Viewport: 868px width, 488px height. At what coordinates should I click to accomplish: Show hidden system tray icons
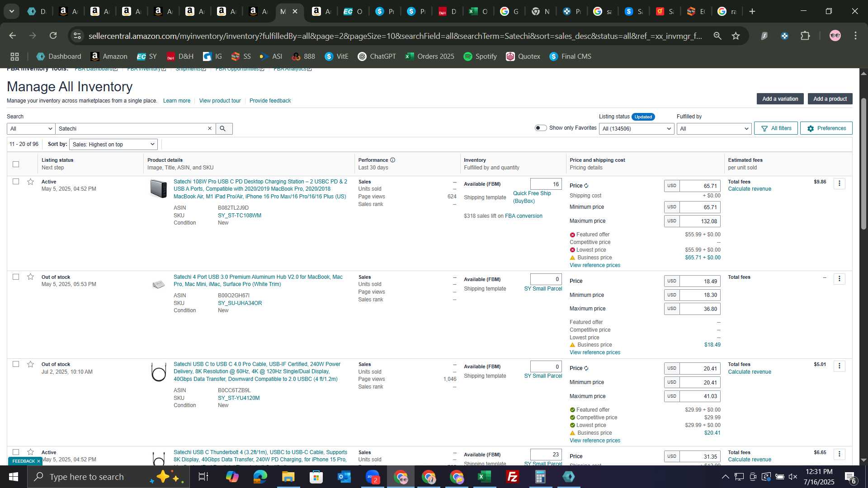click(x=725, y=477)
